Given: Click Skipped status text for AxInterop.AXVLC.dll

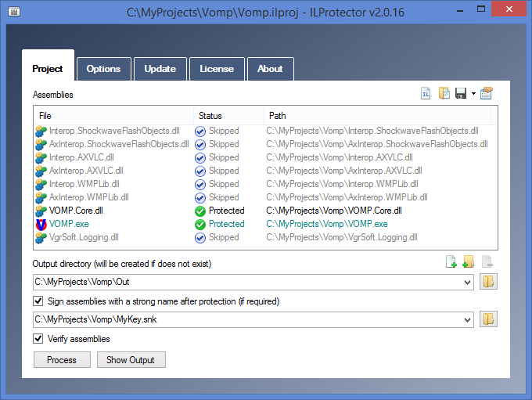Looking at the screenshot, I should coord(224,171).
